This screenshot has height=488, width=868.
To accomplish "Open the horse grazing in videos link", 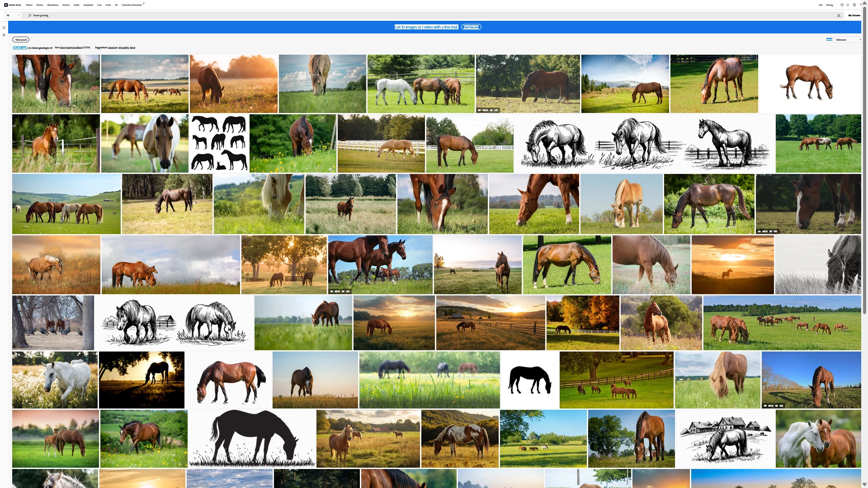I will 71,47.
